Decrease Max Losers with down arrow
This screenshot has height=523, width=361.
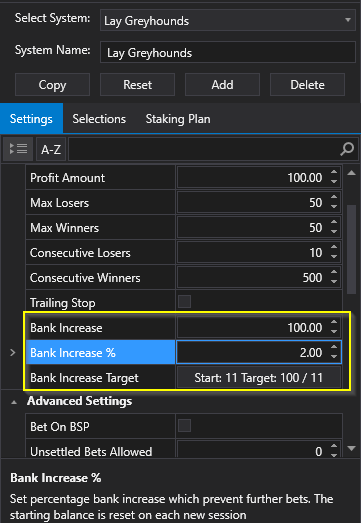[334, 207]
